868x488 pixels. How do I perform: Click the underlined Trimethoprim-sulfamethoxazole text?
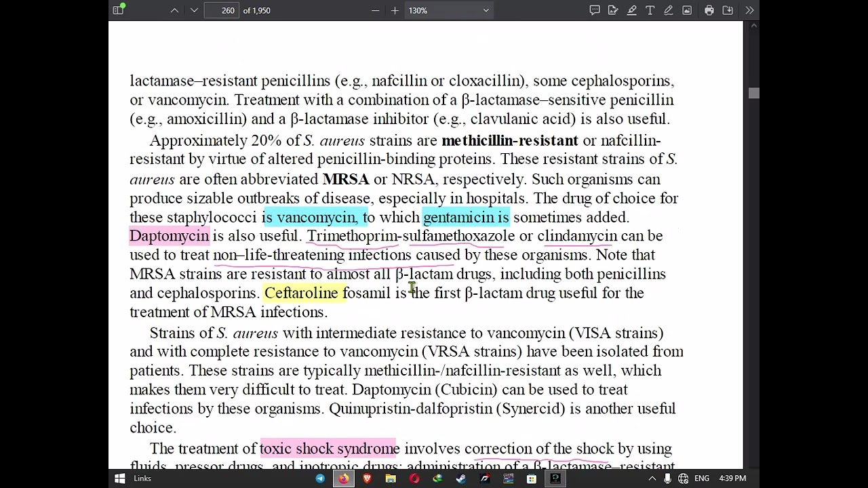411,236
